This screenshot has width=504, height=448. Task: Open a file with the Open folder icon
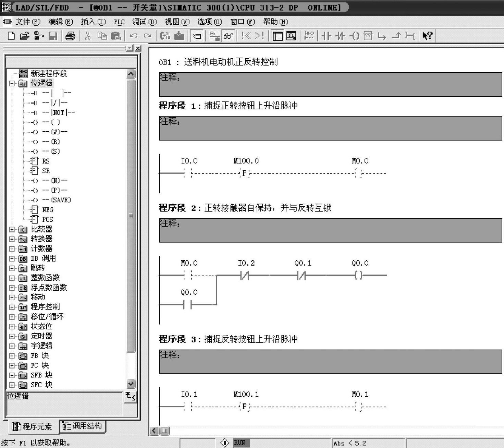pyautogui.click(x=25, y=36)
